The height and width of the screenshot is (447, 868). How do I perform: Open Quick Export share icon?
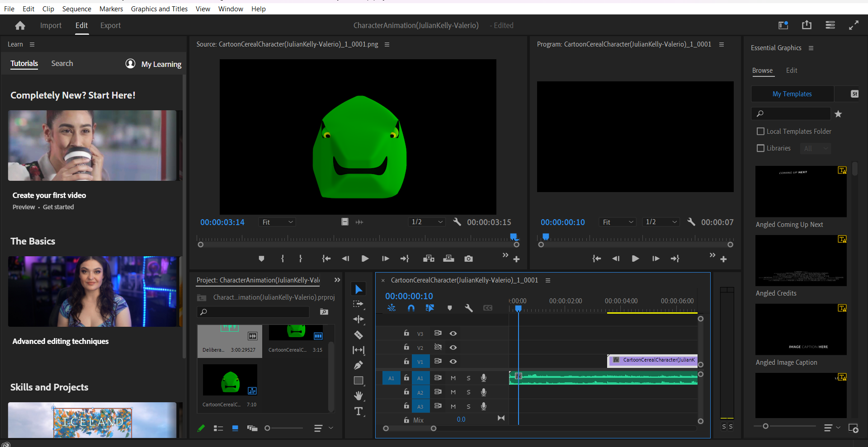point(807,25)
